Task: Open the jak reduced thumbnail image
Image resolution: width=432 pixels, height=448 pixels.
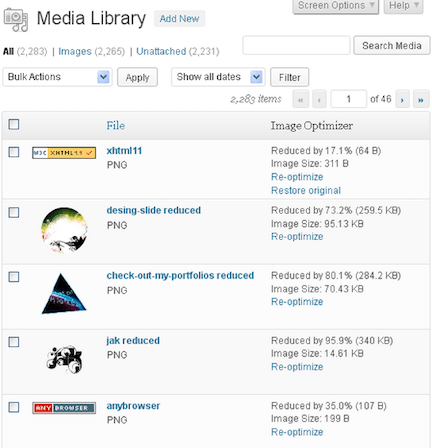Action: 64,359
